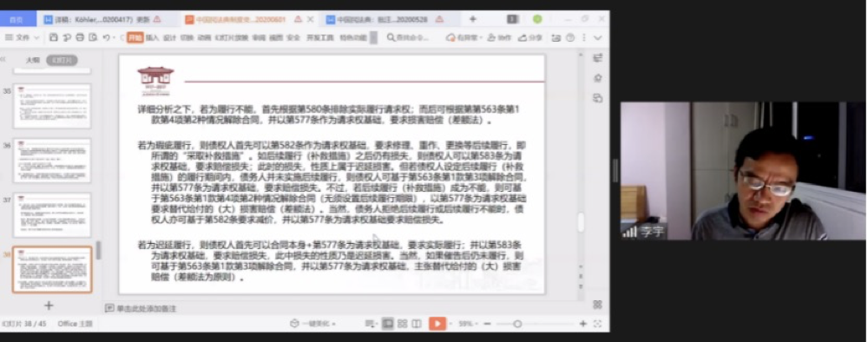
Task: Toggle normal view button in status bar
Action: point(388,324)
